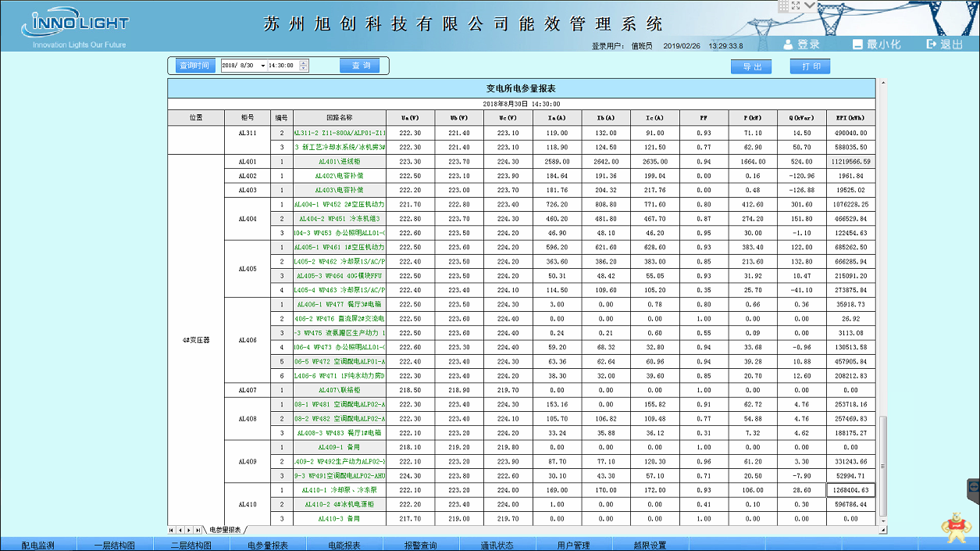Click the round icon on right screen edge
This screenshot has width=980, height=551.
[x=974, y=486]
